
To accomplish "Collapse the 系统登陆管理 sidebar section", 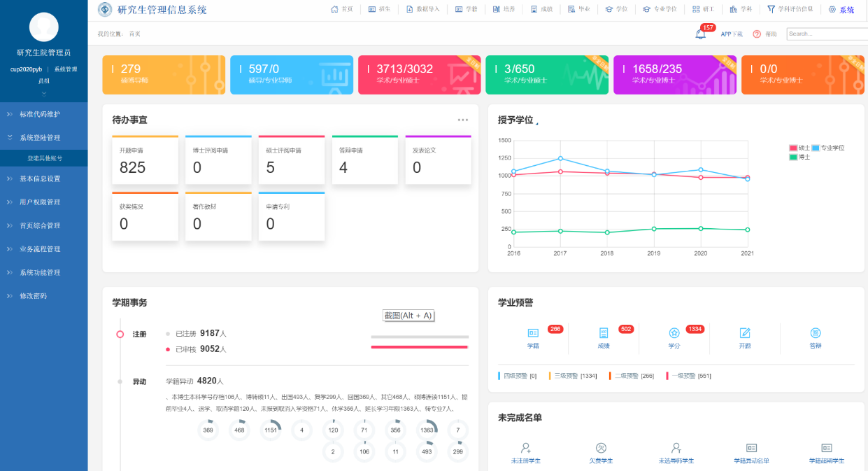I will (40, 138).
